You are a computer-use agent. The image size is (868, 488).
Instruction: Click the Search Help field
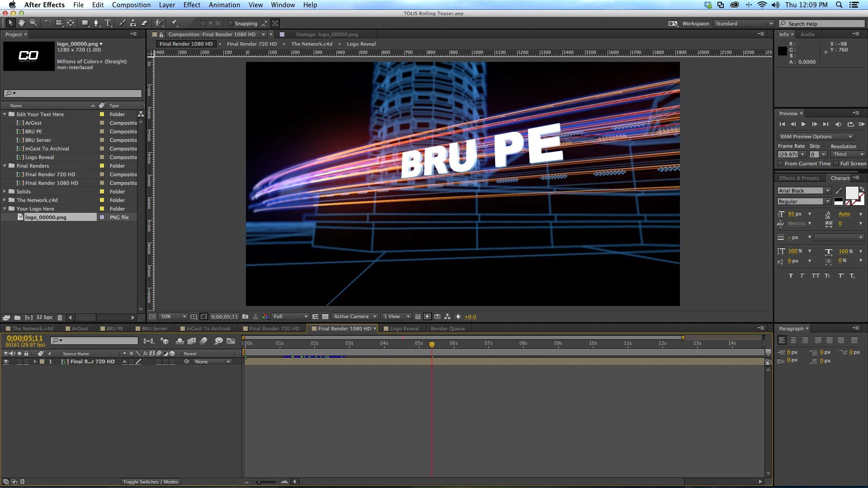tap(821, 23)
